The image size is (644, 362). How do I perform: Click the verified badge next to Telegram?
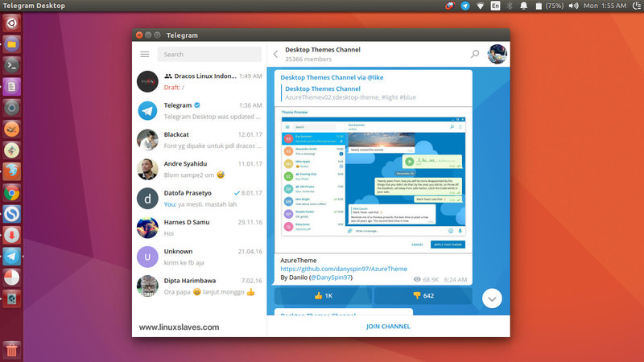197,105
